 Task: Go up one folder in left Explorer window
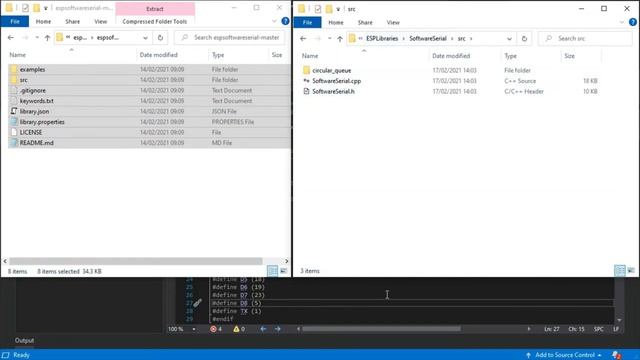[x=47, y=38]
